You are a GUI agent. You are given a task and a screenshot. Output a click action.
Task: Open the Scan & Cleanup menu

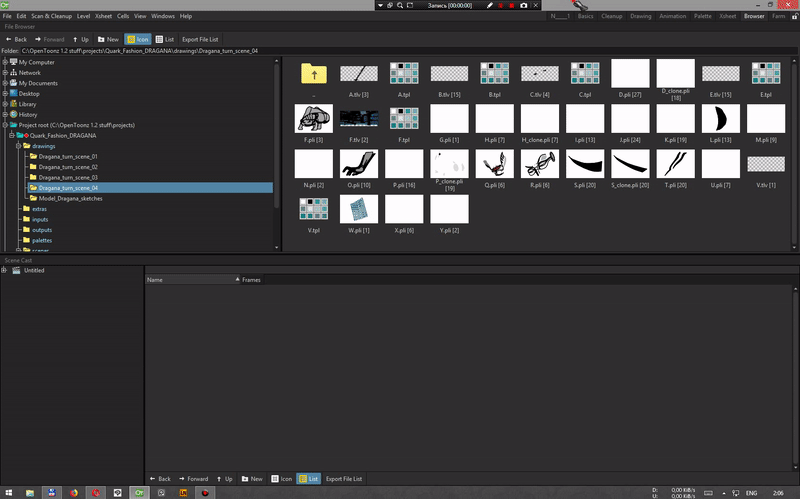tap(52, 16)
